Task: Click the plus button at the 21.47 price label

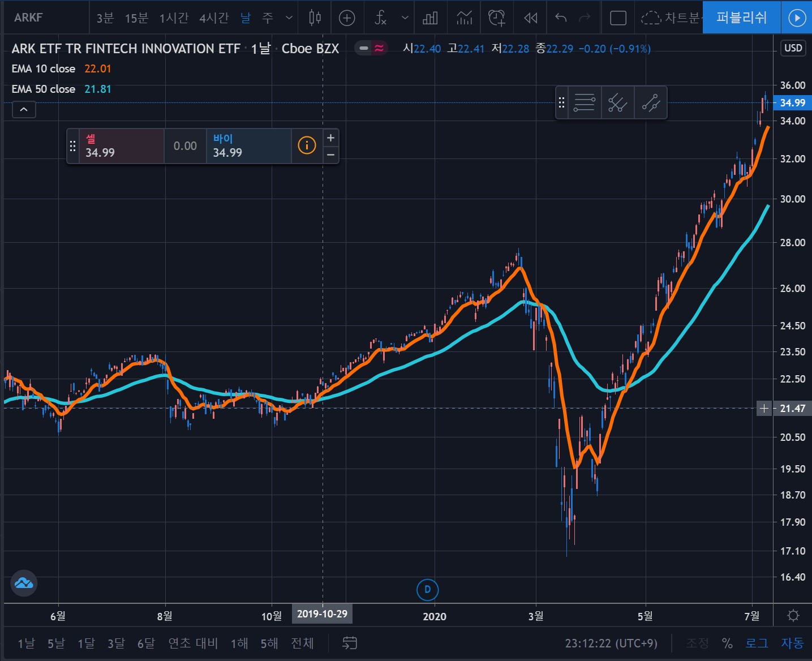Action: [764, 408]
